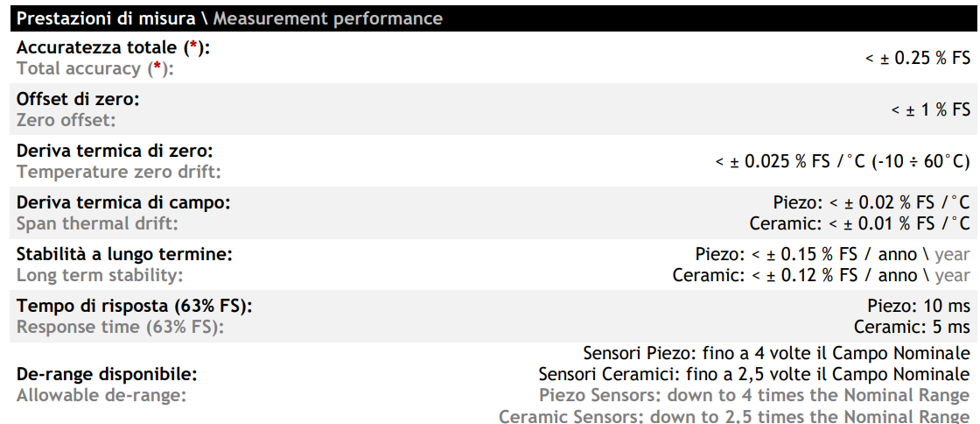The image size is (980, 424).
Task: Select the 'Piezo: 10 ms' response time
Action: [919, 306]
